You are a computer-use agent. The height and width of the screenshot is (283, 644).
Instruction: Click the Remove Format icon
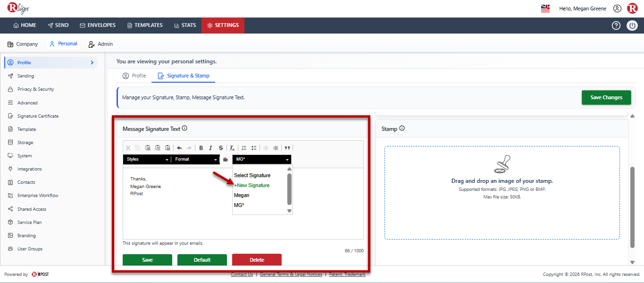(x=232, y=148)
